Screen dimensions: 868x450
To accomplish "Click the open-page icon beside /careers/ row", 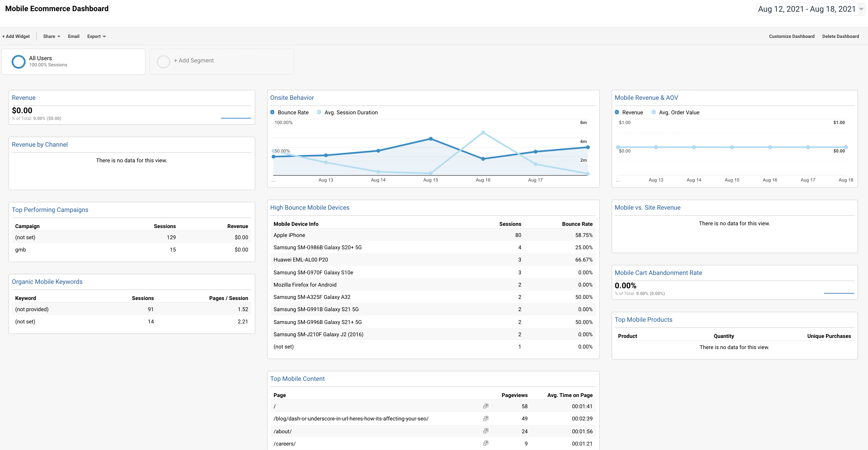I will pos(486,443).
